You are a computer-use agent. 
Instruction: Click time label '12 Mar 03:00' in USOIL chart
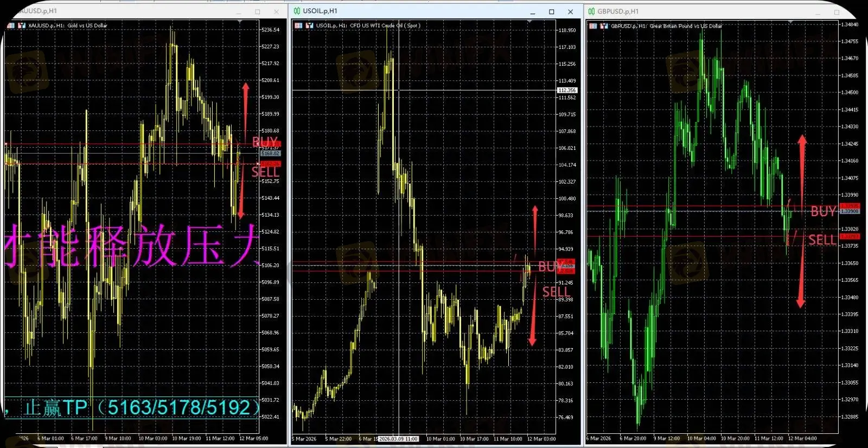pyautogui.click(x=541, y=439)
